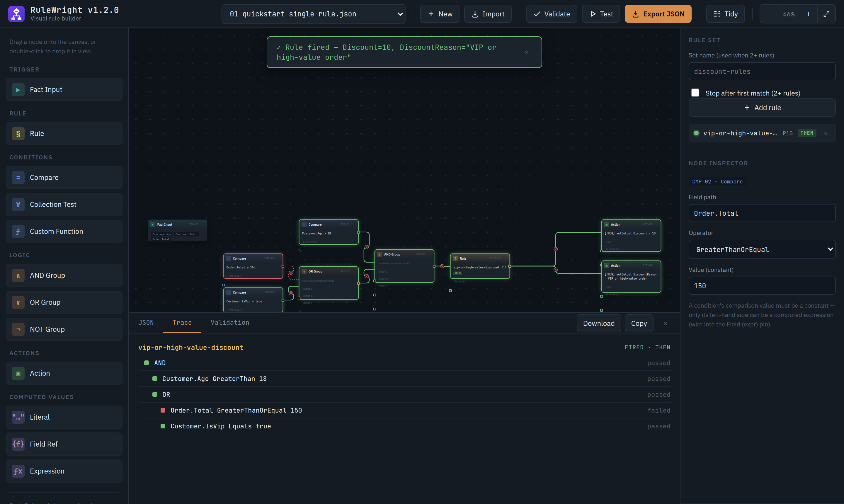Click the THEN badge in rule list
Image resolution: width=844 pixels, height=504 pixels.
(807, 133)
